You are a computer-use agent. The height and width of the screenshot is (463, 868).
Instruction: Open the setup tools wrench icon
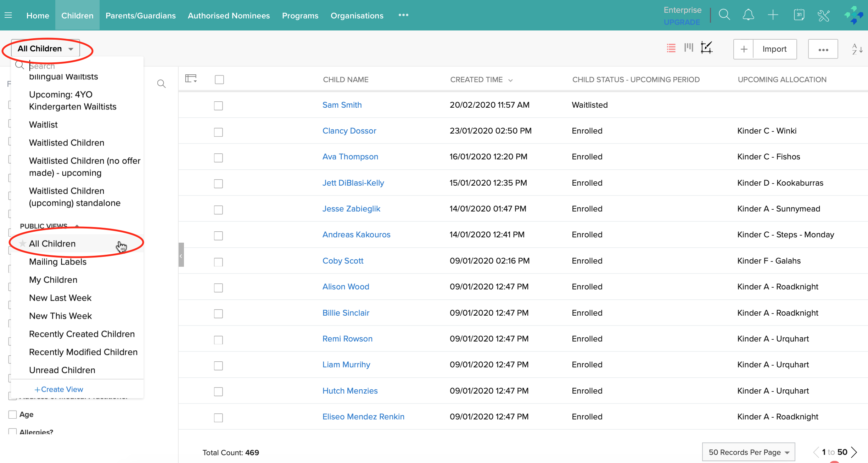click(824, 15)
